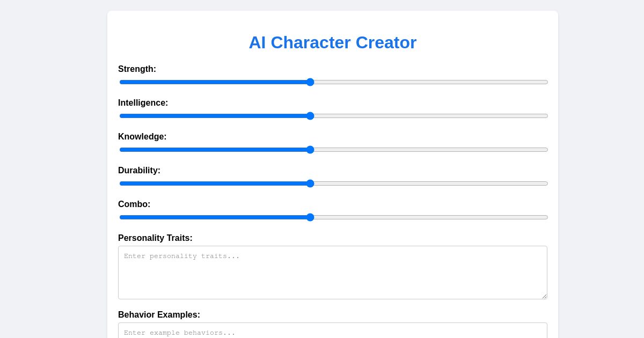Screen dimensions: 644x338
Task: Click the filled portion of the Knowledge track
Action: click(215, 150)
